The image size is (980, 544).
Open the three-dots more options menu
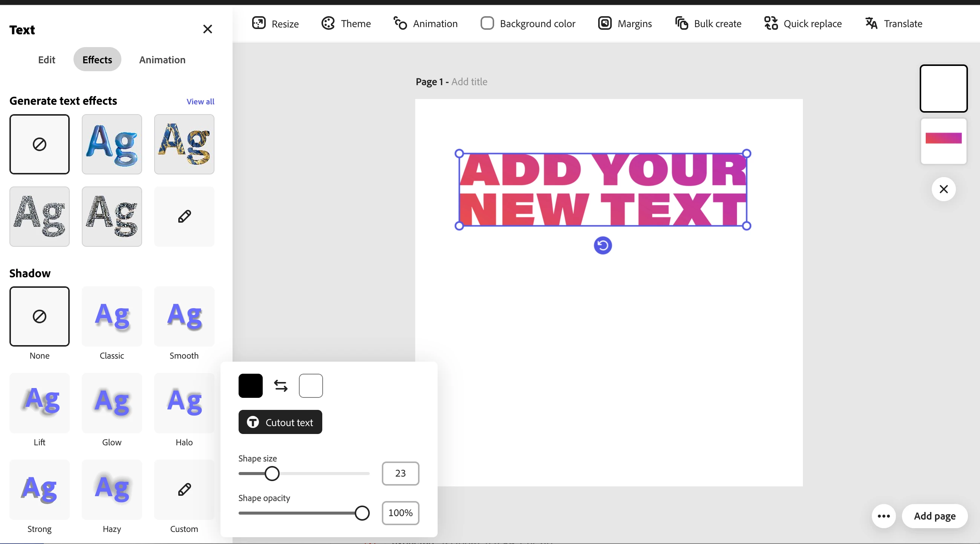click(x=884, y=516)
